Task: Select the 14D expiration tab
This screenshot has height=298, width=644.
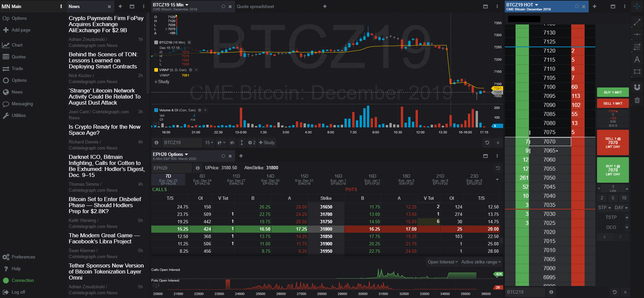Action: [x=270, y=179]
